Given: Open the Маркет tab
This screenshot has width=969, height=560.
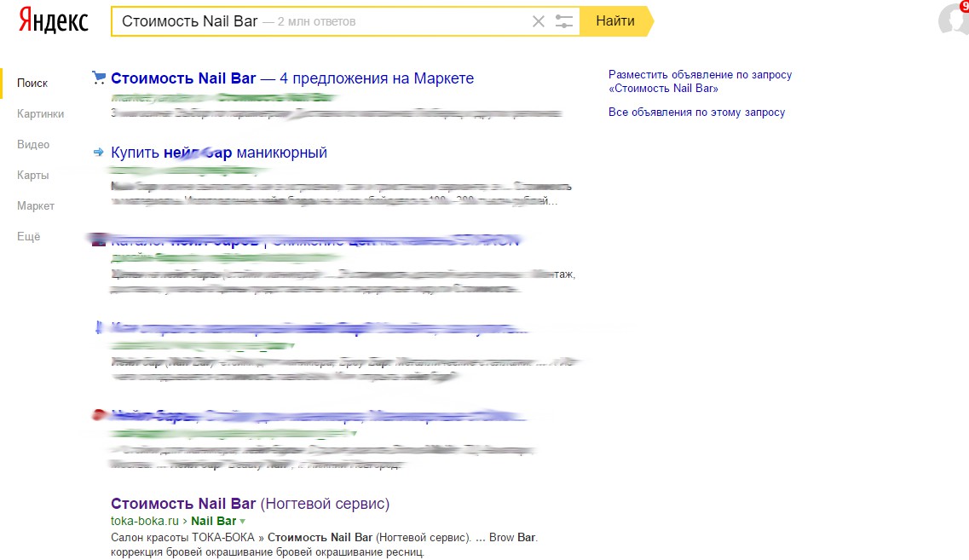Looking at the screenshot, I should (36, 205).
